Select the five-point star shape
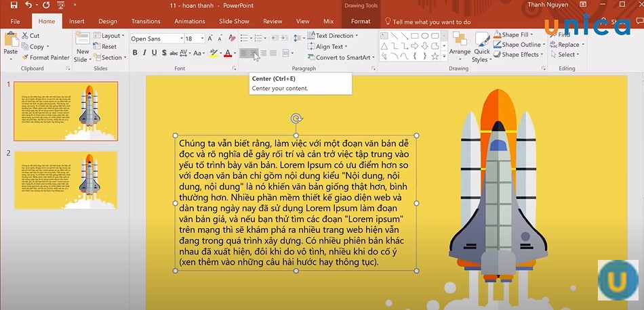644x310 pixels. click(435, 56)
